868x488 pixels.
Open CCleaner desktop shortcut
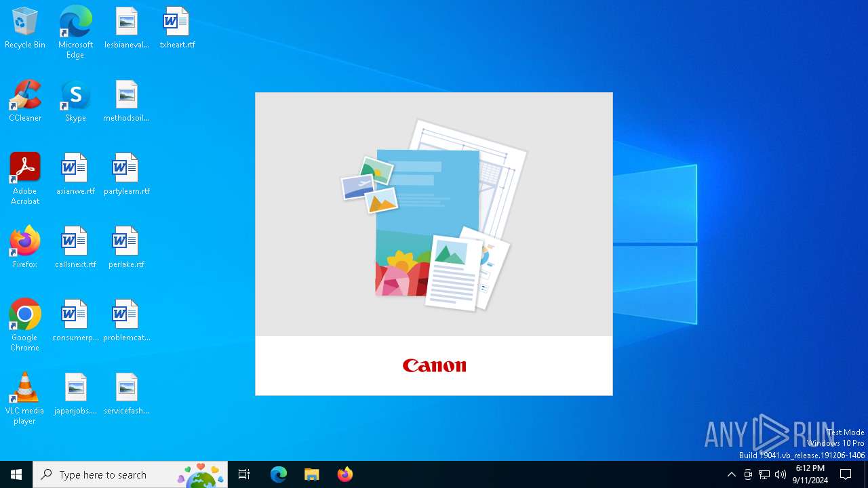point(25,101)
